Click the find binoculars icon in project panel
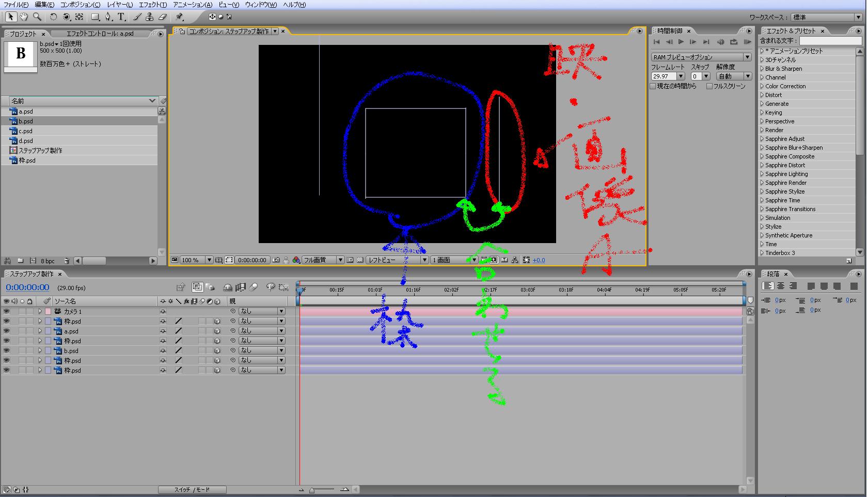 tap(7, 261)
